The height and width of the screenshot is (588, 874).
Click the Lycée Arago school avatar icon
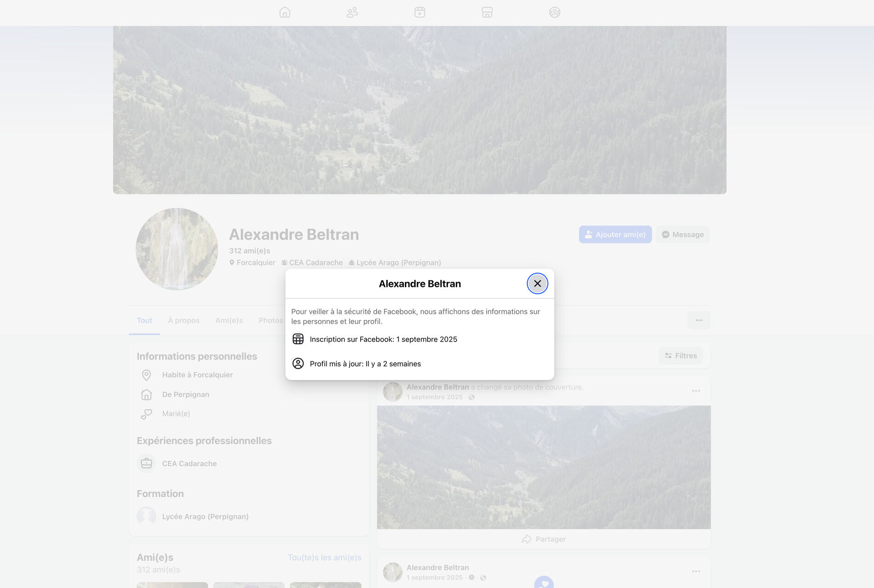coord(146,516)
